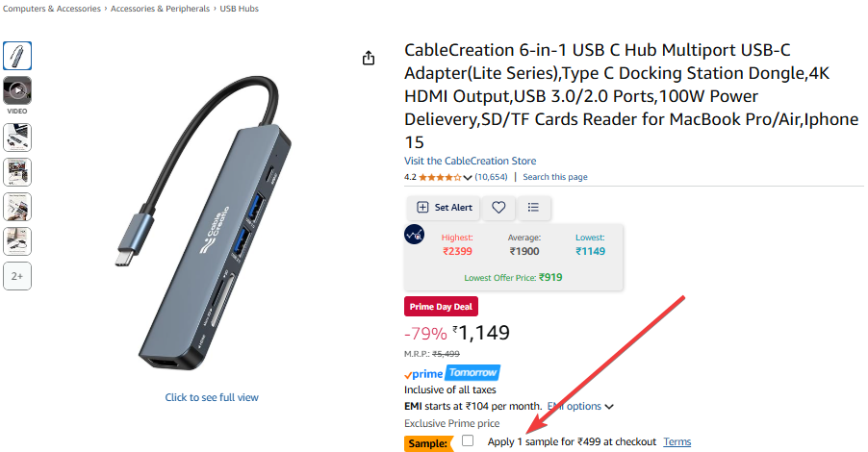This screenshot has height=452, width=868.
Task: Open USB Hubs breadcrumb category
Action: pos(239,9)
